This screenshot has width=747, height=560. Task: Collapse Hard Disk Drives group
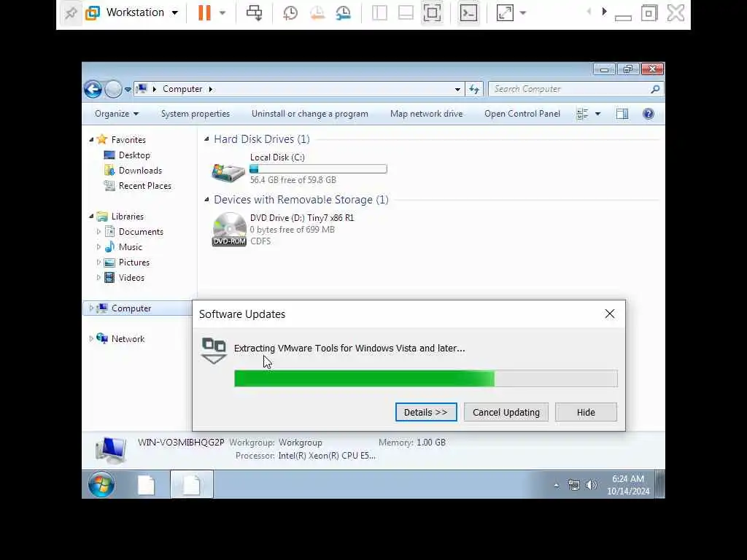click(x=206, y=139)
